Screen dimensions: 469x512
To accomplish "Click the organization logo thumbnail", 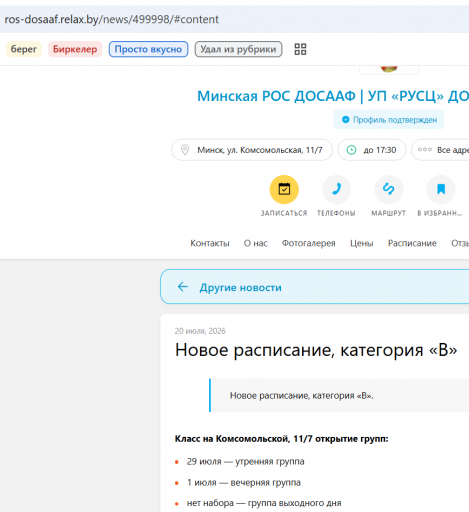I will pos(389,69).
